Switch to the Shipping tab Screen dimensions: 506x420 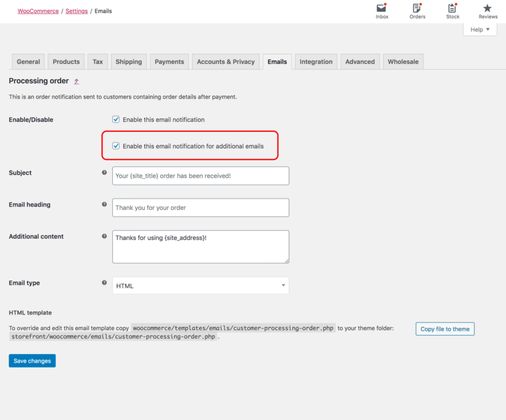pyautogui.click(x=128, y=61)
